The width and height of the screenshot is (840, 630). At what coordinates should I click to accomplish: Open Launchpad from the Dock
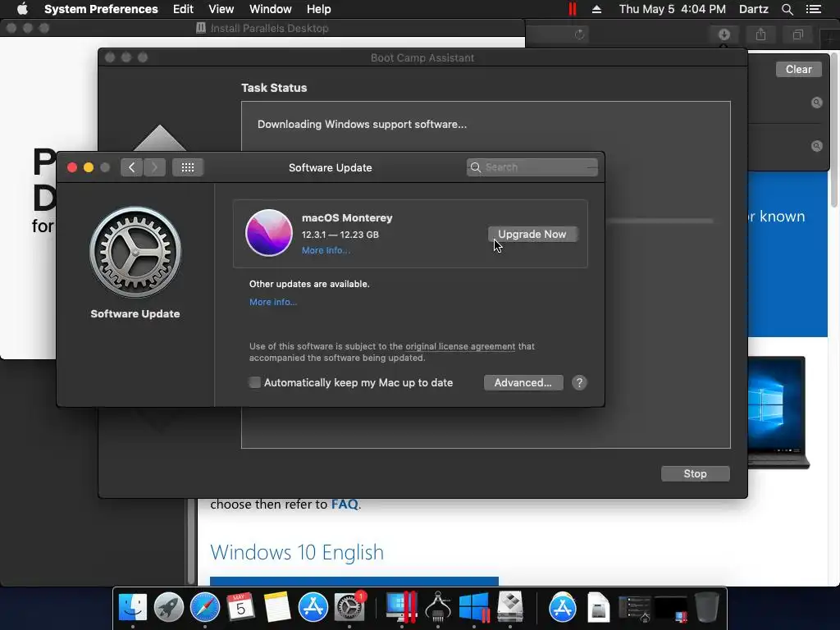point(169,608)
